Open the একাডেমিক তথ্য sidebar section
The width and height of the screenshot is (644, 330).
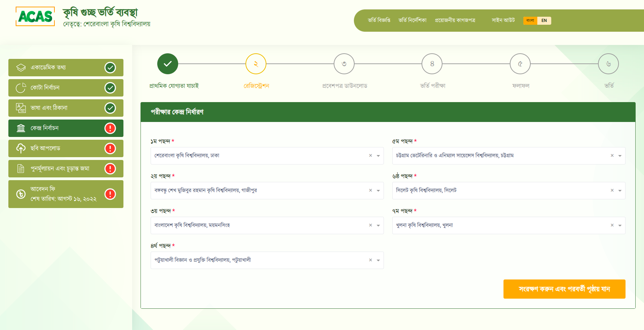[x=66, y=68]
